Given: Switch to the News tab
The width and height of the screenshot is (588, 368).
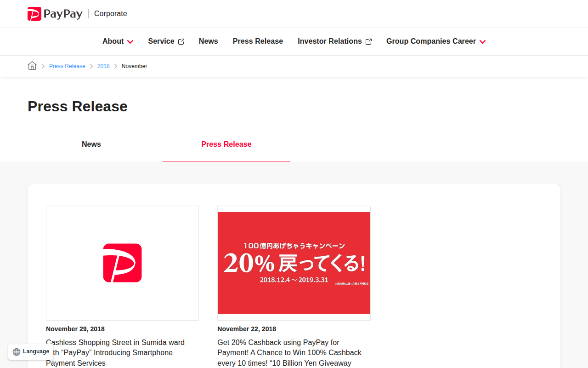Looking at the screenshot, I should point(91,144).
